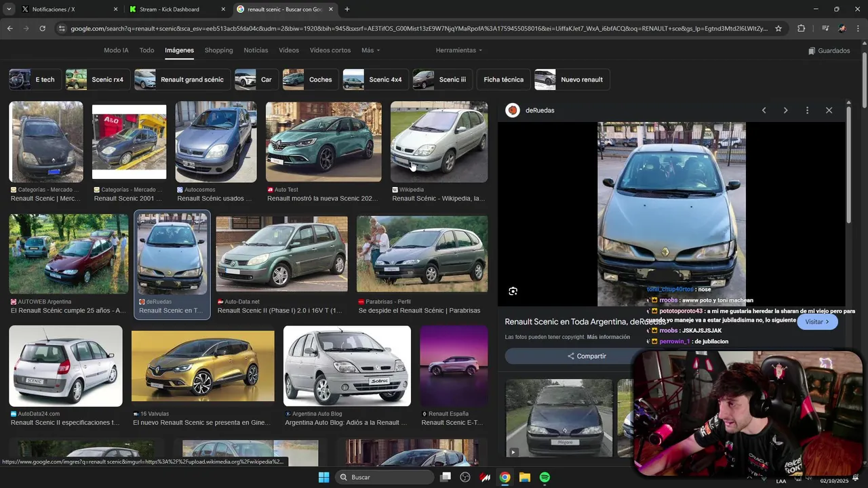Expand the Más search options menu

click(x=370, y=50)
